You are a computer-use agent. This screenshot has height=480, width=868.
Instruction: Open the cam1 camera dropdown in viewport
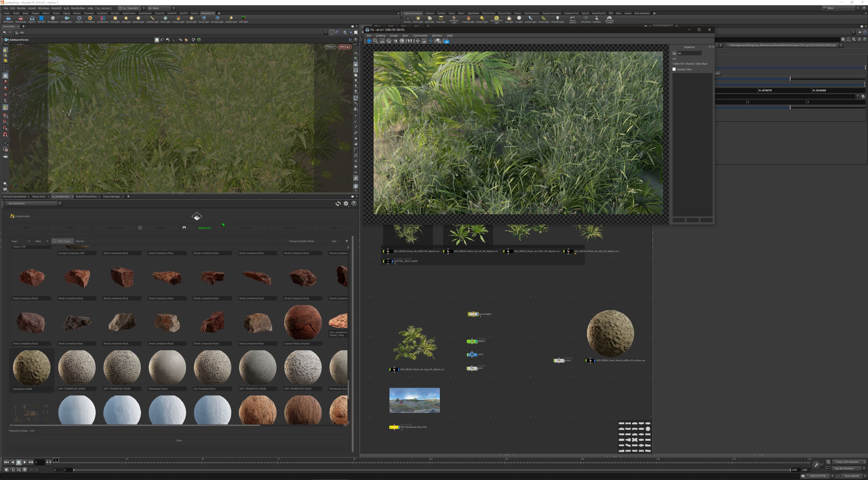pos(344,47)
